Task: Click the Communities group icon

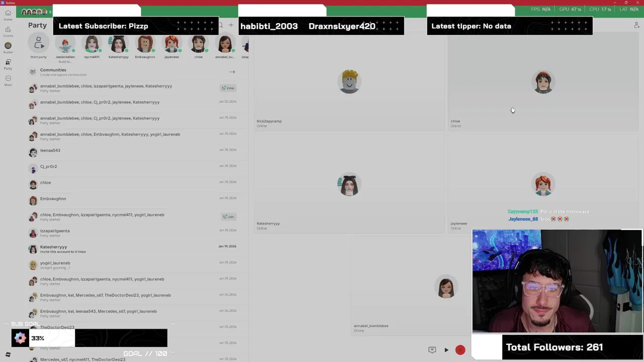Action: point(33,72)
